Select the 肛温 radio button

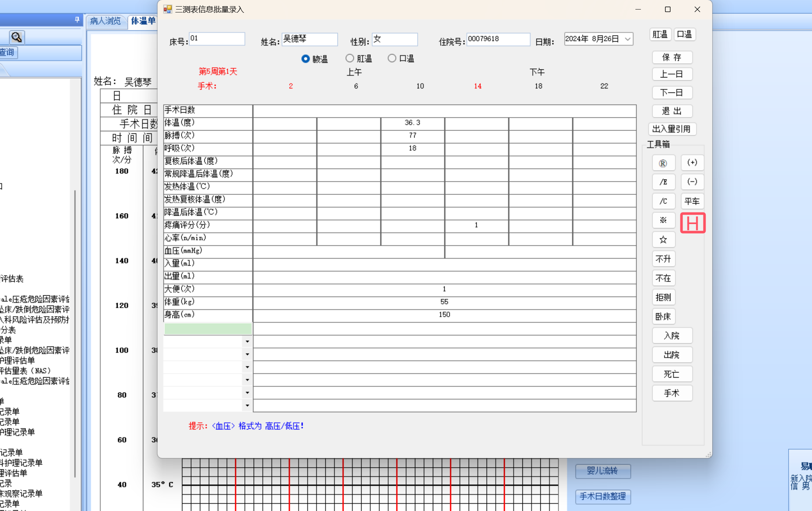click(350, 58)
